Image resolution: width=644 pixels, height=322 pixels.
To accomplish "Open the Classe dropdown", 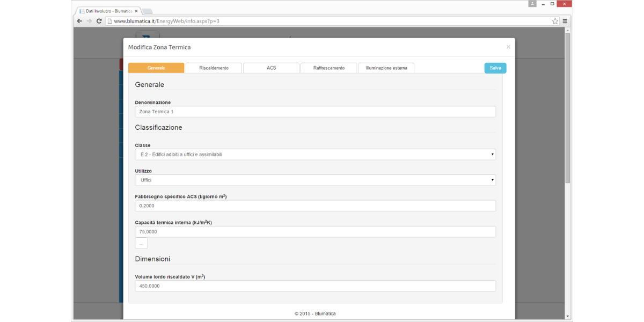I will click(315, 155).
